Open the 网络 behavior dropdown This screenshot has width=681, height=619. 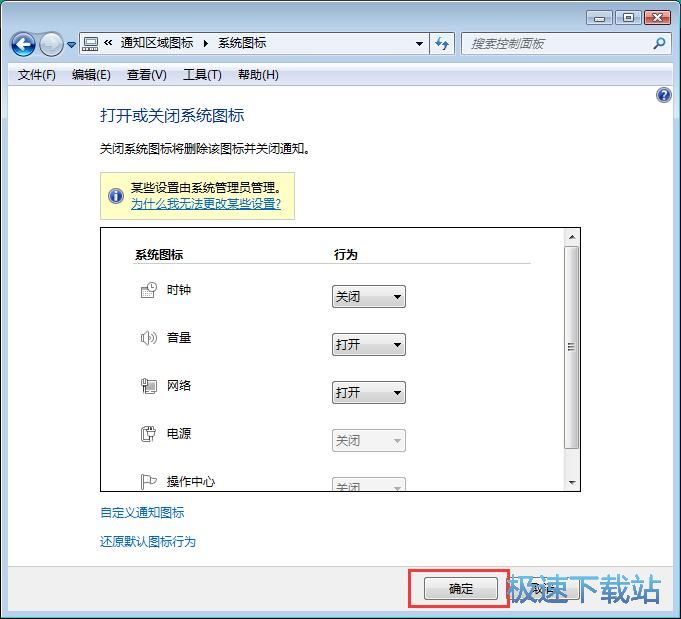369,393
